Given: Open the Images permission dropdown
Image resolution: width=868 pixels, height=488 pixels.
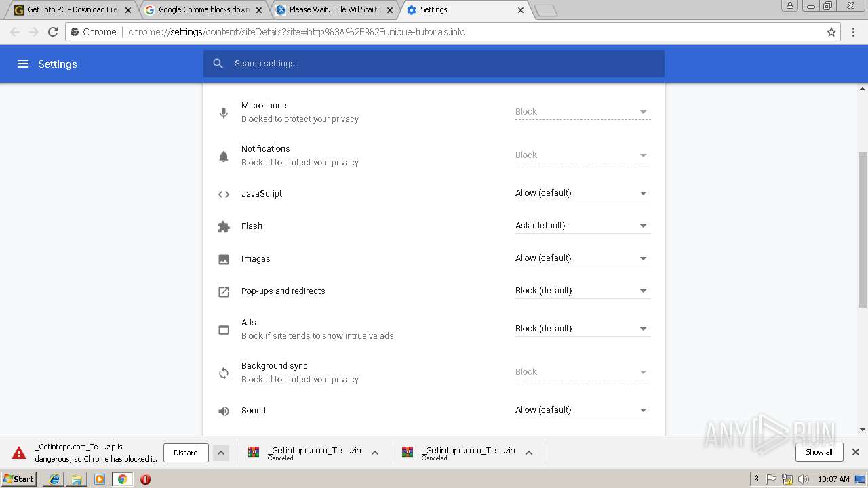Looking at the screenshot, I should 583,258.
